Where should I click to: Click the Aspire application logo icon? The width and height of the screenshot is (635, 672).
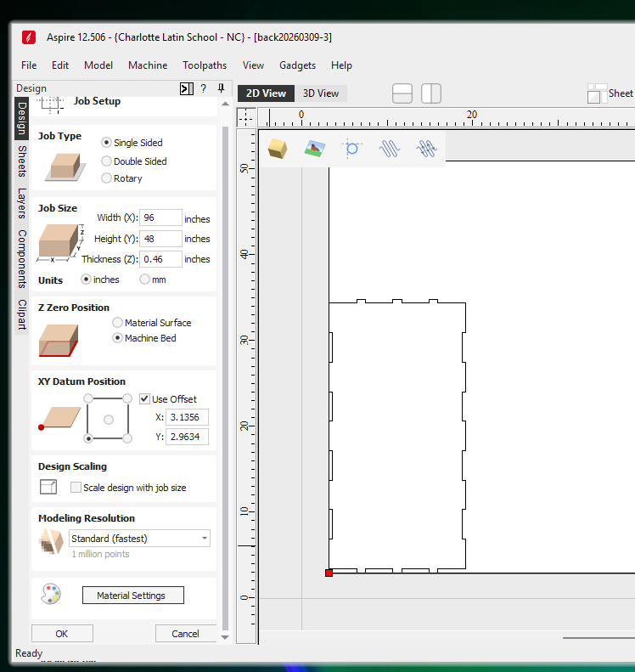click(29, 37)
